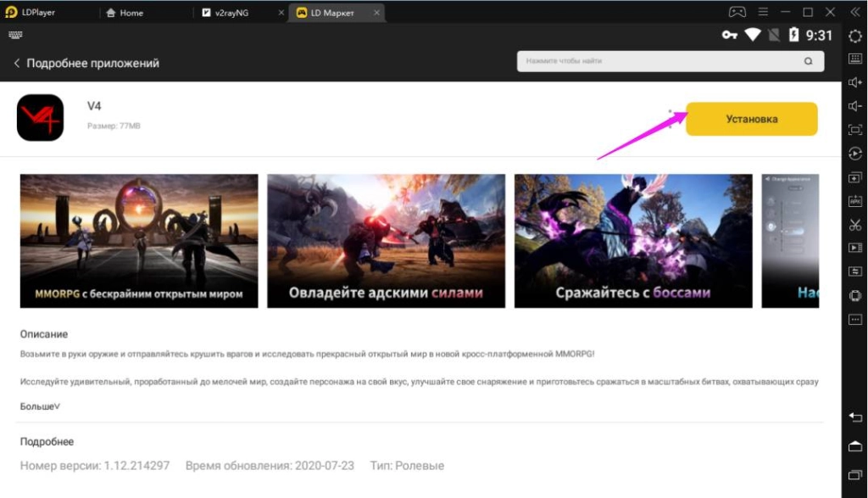868x498 pixels.
Task: Collapse the right sidebar with double chevron
Action: point(855,13)
